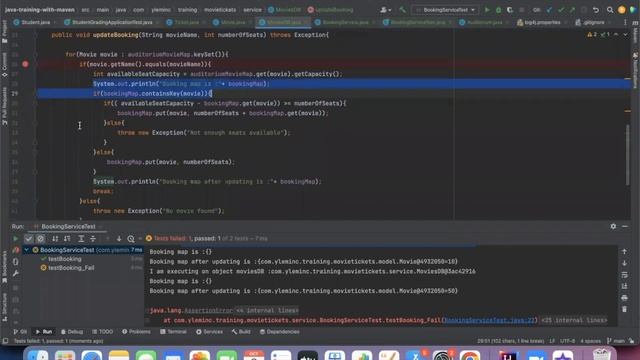
Task: Print the console output
Action: (624, 298)
